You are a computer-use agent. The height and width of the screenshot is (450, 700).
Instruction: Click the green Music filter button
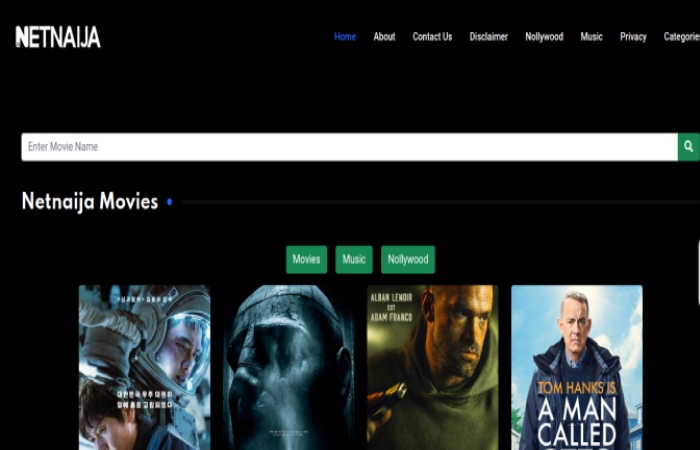[354, 259]
